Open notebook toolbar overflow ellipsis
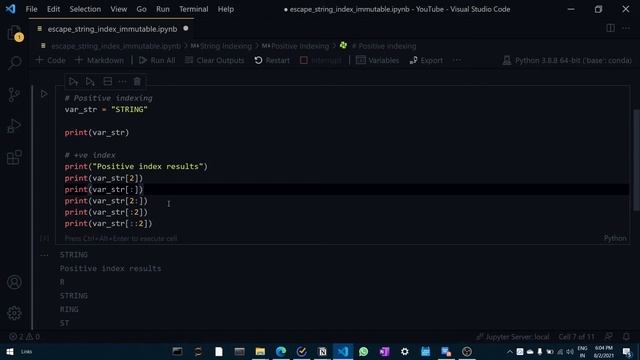Image resolution: width=640 pixels, height=360 pixels. pyautogui.click(x=457, y=60)
